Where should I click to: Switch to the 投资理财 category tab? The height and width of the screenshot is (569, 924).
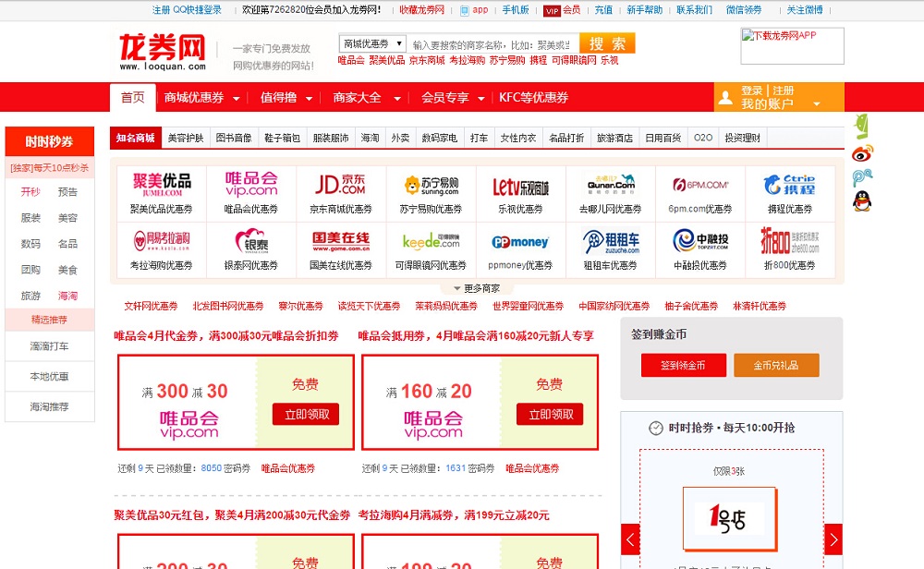(x=743, y=138)
